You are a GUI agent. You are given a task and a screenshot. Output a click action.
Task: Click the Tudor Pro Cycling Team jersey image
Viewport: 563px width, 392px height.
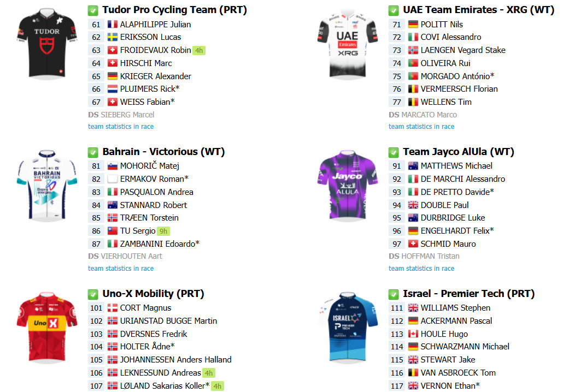point(46,43)
